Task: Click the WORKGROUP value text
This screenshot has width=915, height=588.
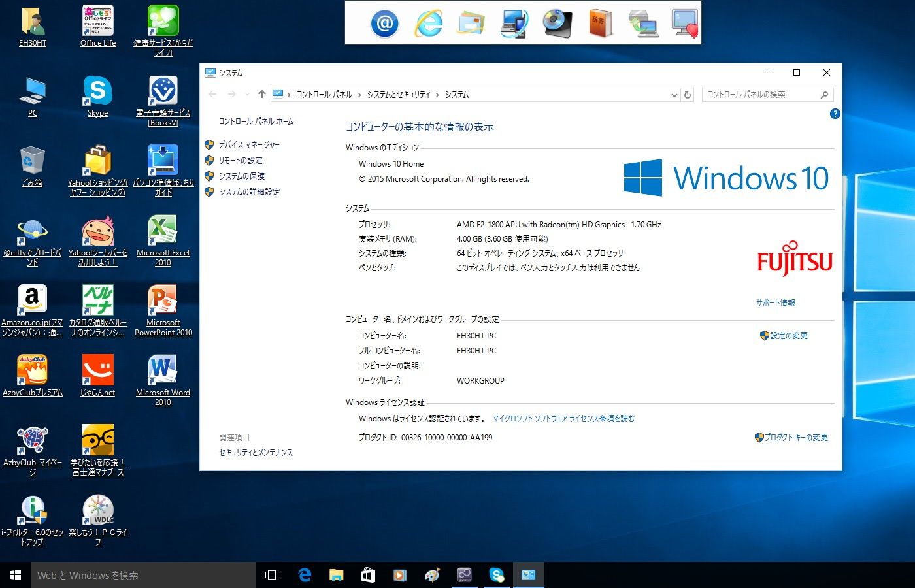Action: 480,381
